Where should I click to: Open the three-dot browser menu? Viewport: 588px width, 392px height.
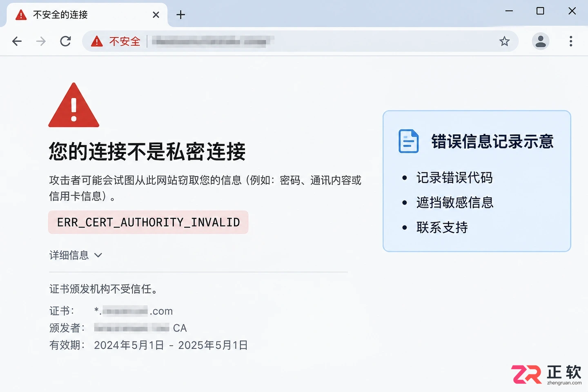tap(571, 41)
